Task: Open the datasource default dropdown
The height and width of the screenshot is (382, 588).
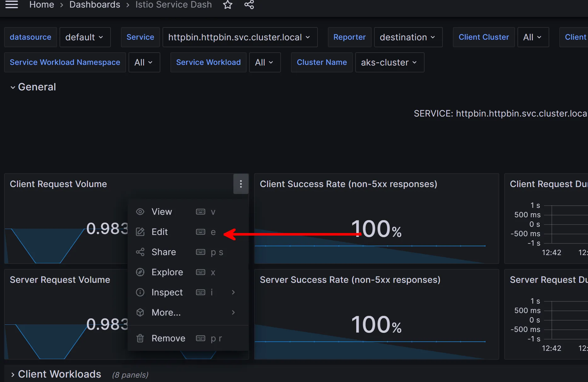Action: pos(84,37)
